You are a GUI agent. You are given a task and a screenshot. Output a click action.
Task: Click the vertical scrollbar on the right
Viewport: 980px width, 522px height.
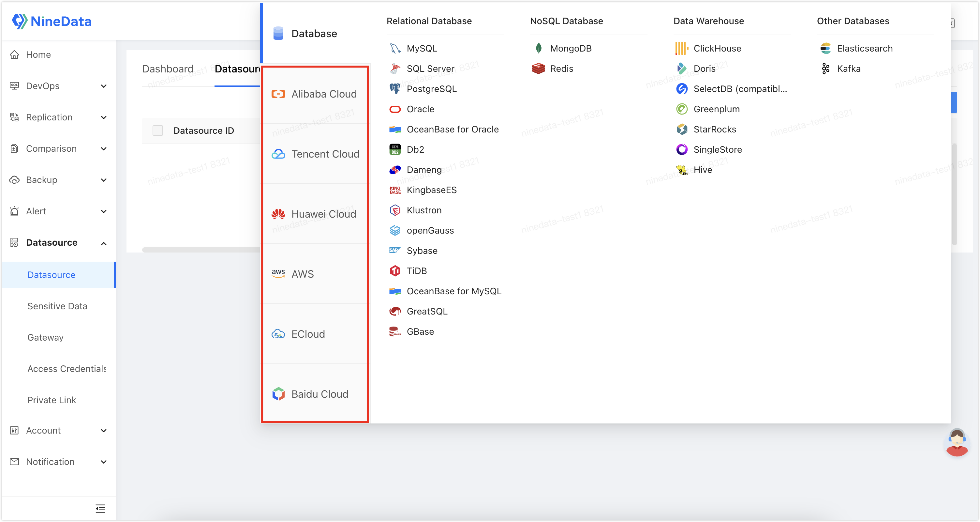(x=954, y=194)
